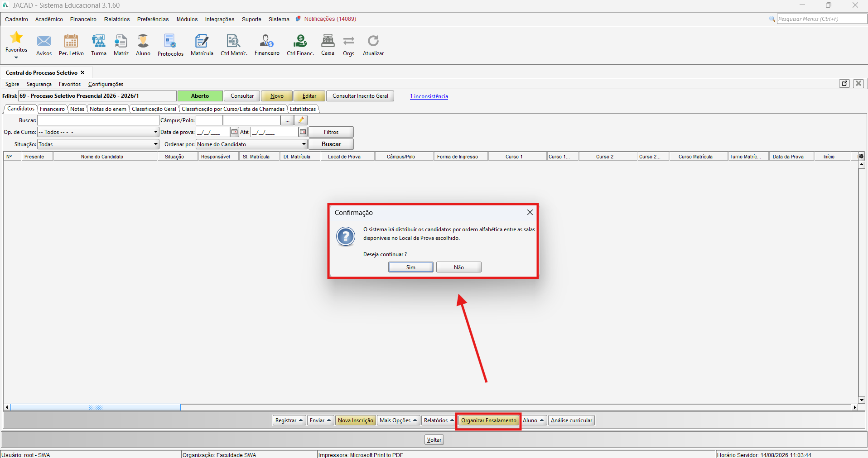This screenshot has width=868, height=458.
Task: Expand the Favoritos arrow below star
Action: pos(16,57)
